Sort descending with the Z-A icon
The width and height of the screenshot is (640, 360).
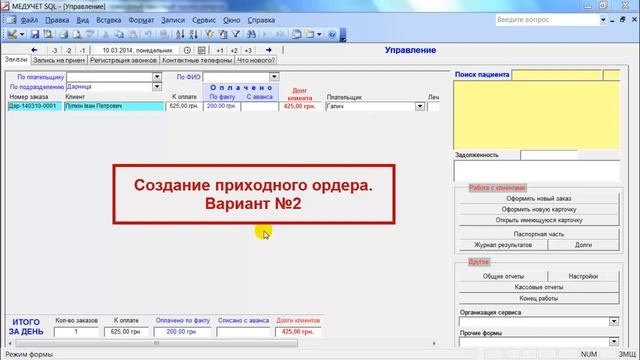(193, 35)
